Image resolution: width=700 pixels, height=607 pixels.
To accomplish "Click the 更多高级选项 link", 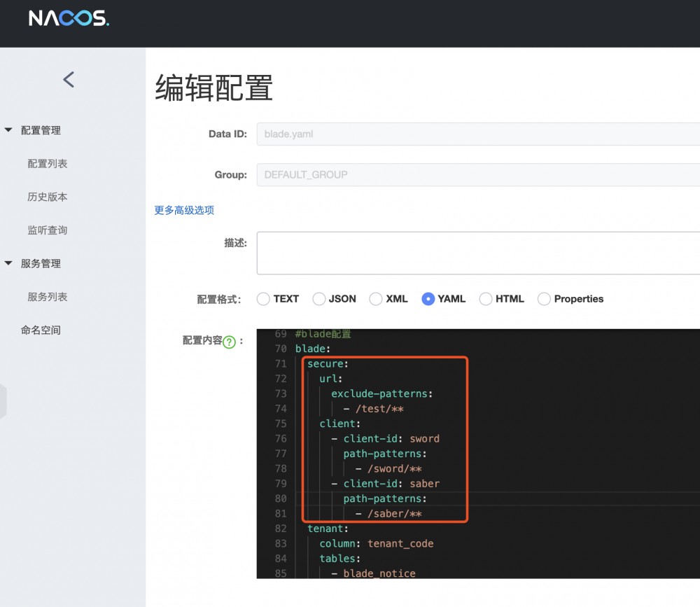I will coord(184,210).
